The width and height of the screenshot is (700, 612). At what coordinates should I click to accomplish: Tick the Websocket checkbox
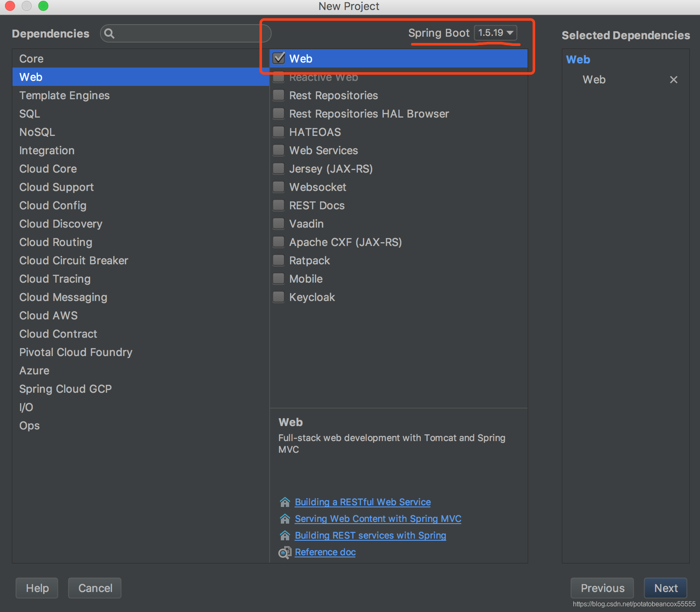coord(279,187)
